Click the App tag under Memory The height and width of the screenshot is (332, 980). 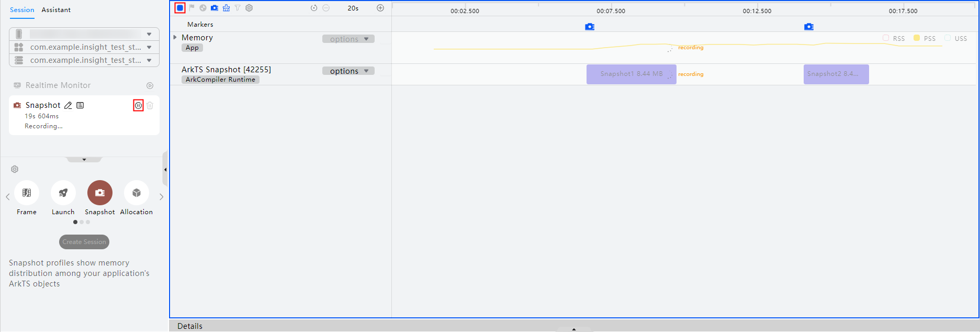click(x=192, y=48)
